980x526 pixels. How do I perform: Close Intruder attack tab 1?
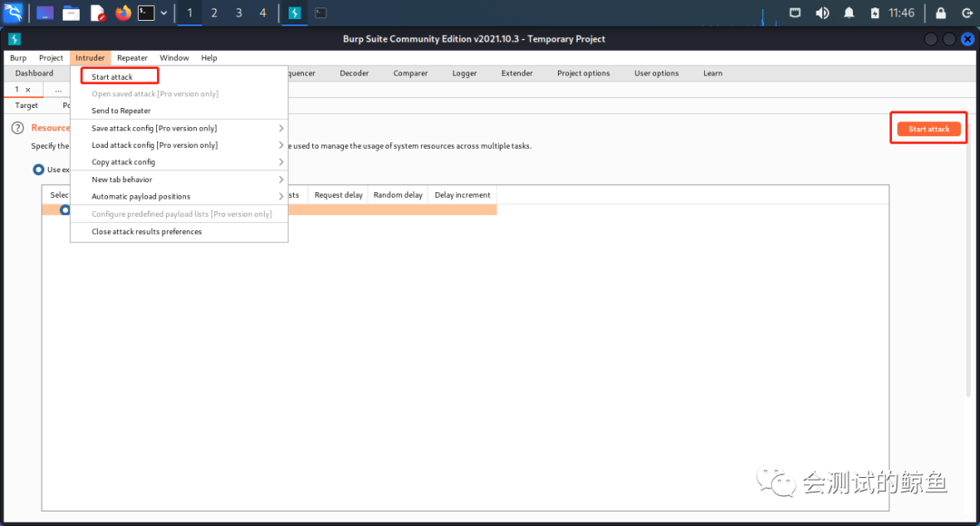(27, 90)
